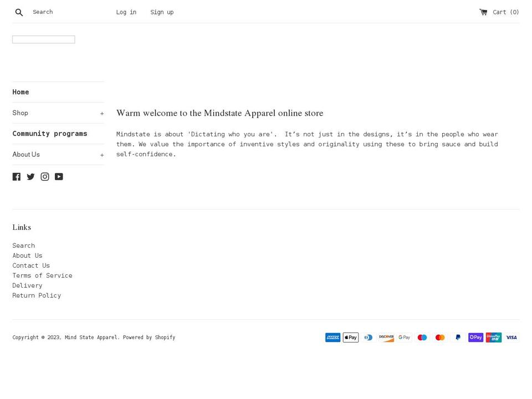This screenshot has width=532, height=399.
Task: Open About Us sidebar menu item
Action: [26, 155]
